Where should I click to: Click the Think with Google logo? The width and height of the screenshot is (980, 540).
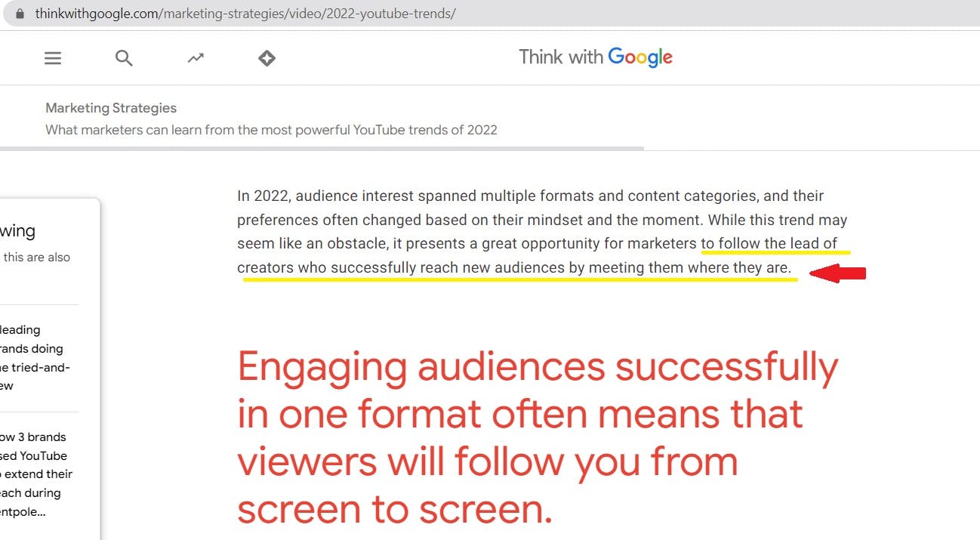coord(596,57)
